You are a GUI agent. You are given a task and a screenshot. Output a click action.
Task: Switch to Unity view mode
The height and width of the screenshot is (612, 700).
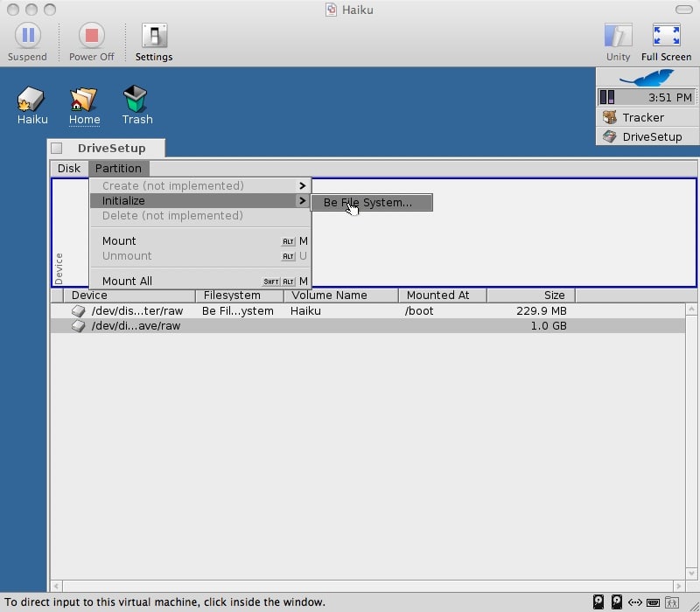pos(618,41)
